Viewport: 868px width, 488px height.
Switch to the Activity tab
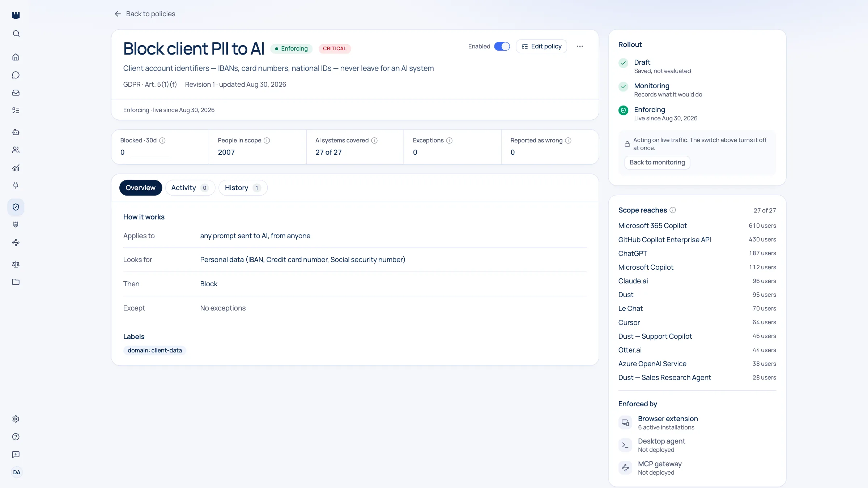(x=190, y=188)
